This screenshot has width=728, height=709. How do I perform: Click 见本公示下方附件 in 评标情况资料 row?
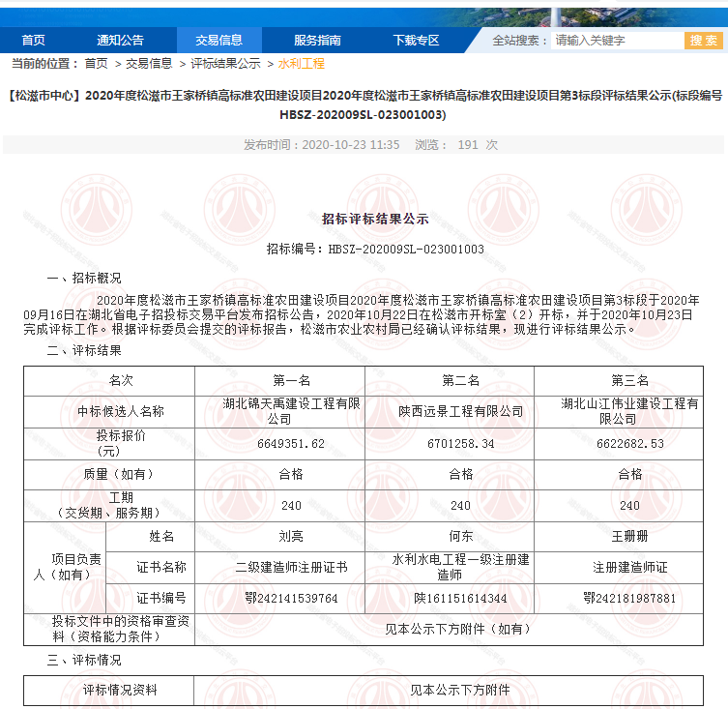[x=460, y=690]
